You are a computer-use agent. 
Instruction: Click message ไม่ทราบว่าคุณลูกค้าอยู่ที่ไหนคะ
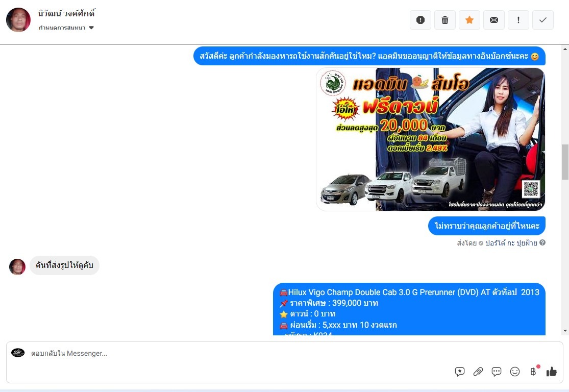tap(487, 226)
